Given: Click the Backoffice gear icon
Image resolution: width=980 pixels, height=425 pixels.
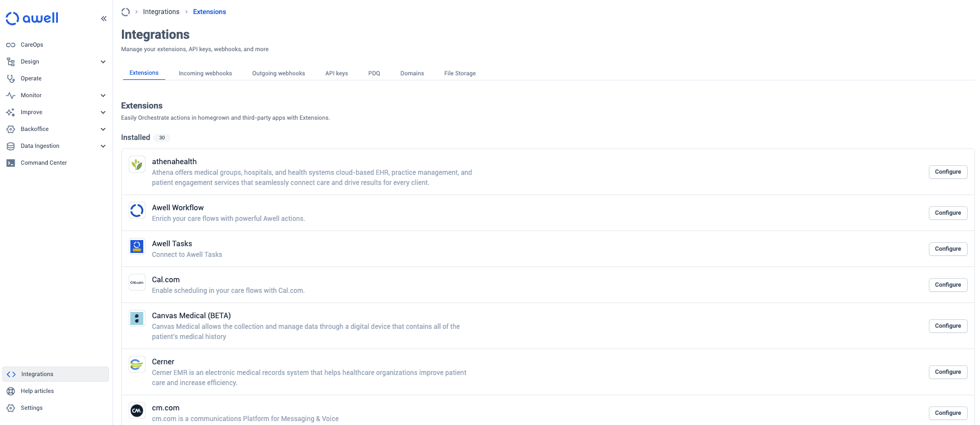Looking at the screenshot, I should [x=11, y=129].
